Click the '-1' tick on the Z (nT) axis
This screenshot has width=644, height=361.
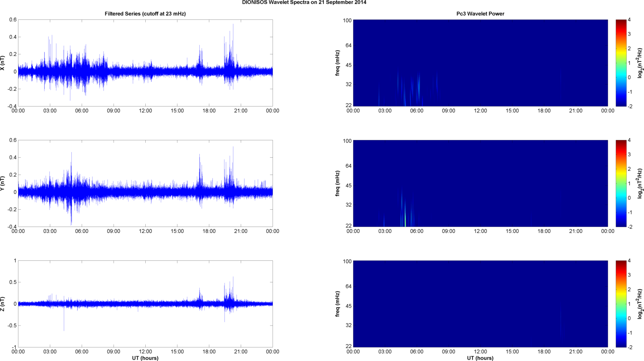point(14,347)
